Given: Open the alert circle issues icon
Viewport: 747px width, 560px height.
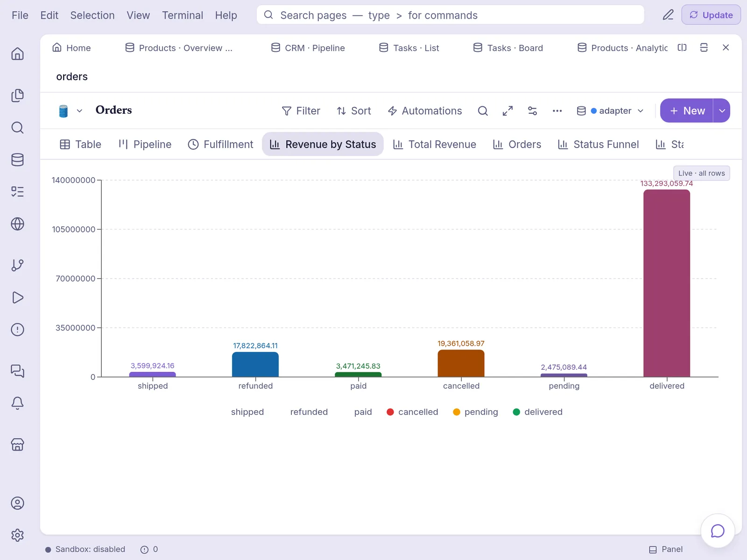Looking at the screenshot, I should coord(17,329).
